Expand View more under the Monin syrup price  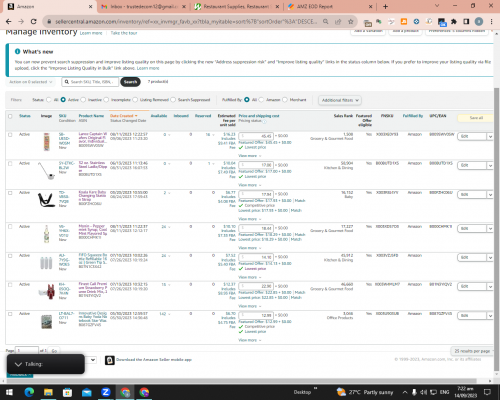pos(250,248)
